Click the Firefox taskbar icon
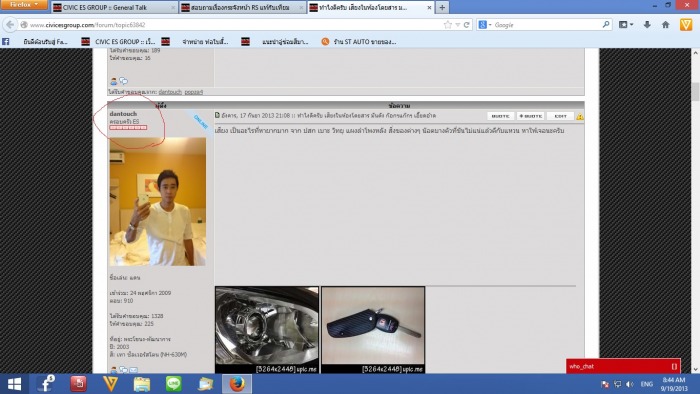Image resolution: width=700 pixels, height=394 pixels. point(237,384)
